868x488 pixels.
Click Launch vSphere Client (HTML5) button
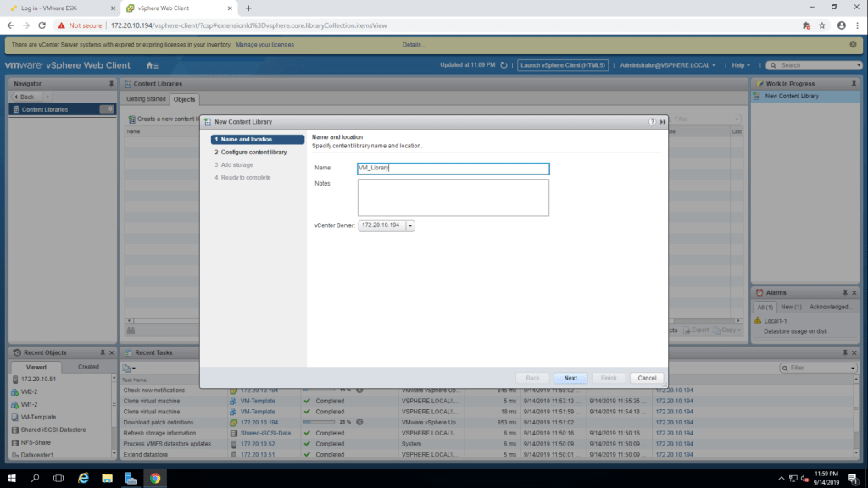(x=564, y=65)
